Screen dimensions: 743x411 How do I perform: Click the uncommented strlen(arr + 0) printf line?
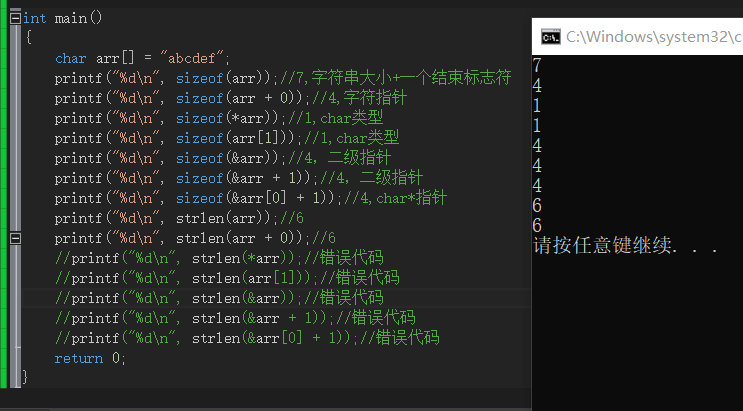195,238
